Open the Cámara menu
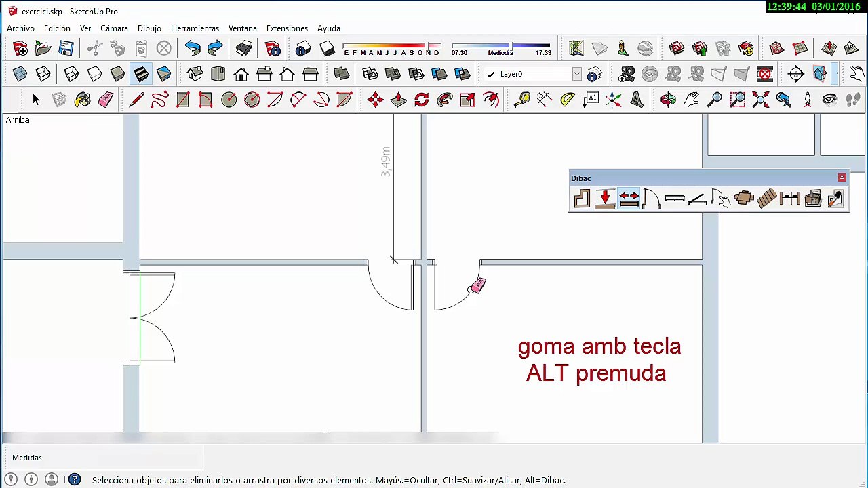868x488 pixels. click(x=114, y=28)
